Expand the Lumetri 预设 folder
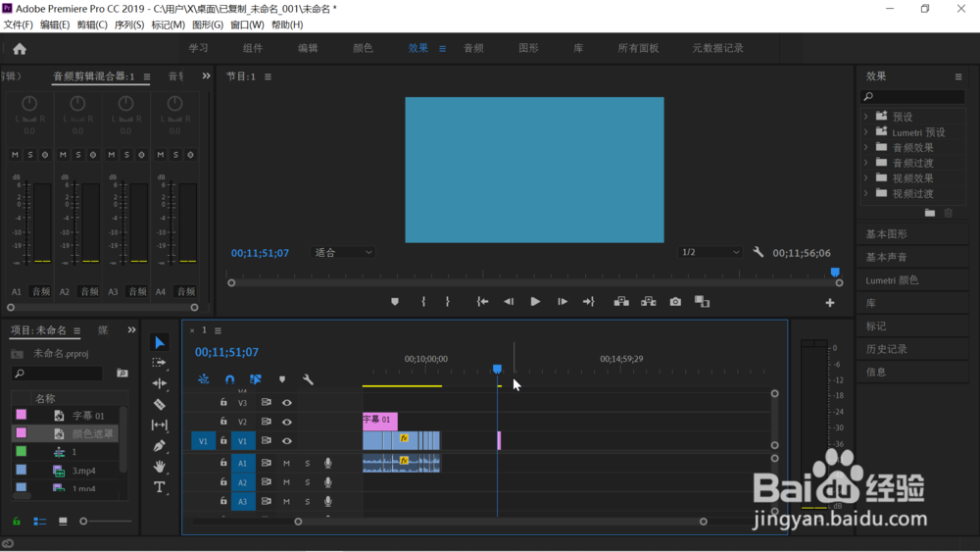The width and height of the screenshot is (980, 552). (x=865, y=132)
